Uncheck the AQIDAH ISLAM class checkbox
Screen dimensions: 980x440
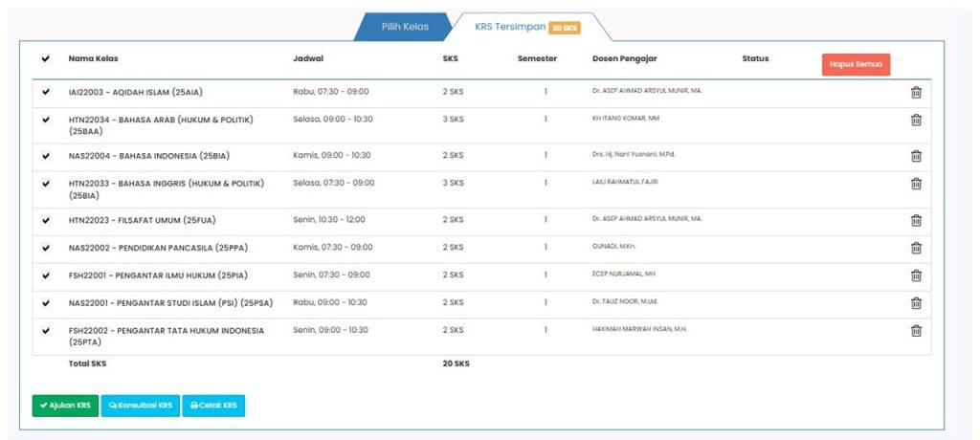46,93
